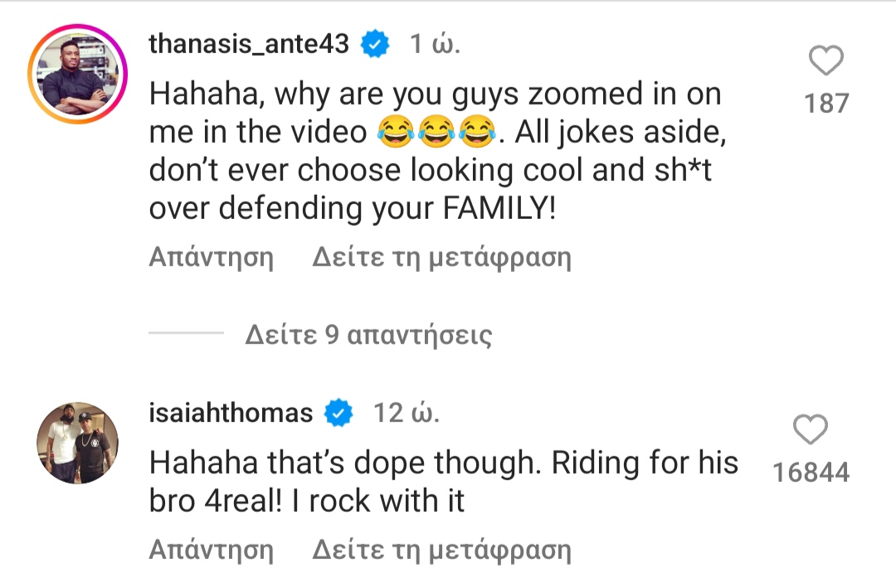The width and height of the screenshot is (896, 588).
Task: Click "Απάντηση" under the isaiahthomas comment
Action: (211, 549)
